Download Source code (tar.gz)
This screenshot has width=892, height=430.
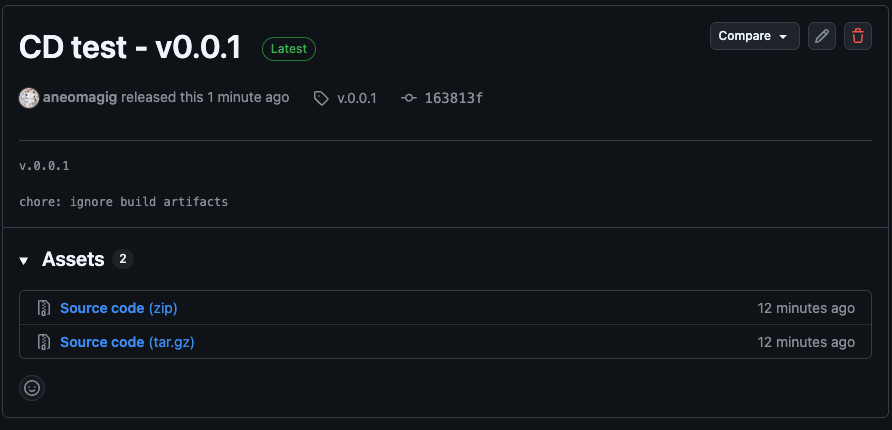pos(127,342)
